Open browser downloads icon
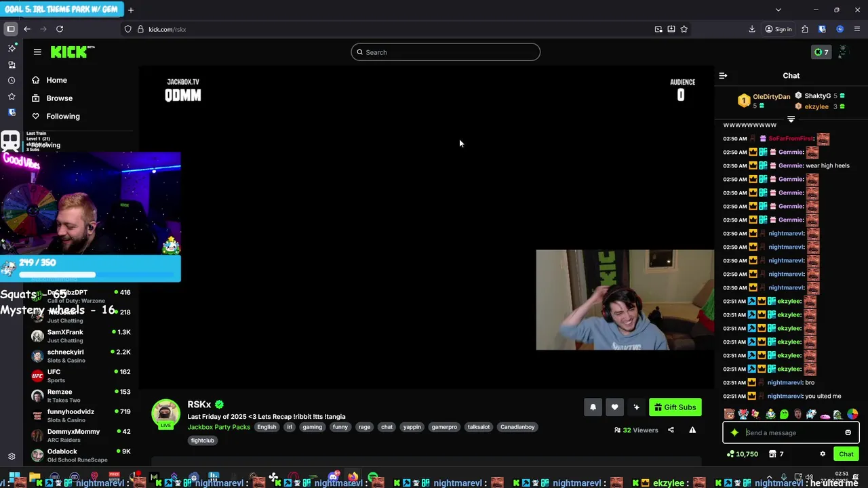This screenshot has height=488, width=868. point(752,29)
